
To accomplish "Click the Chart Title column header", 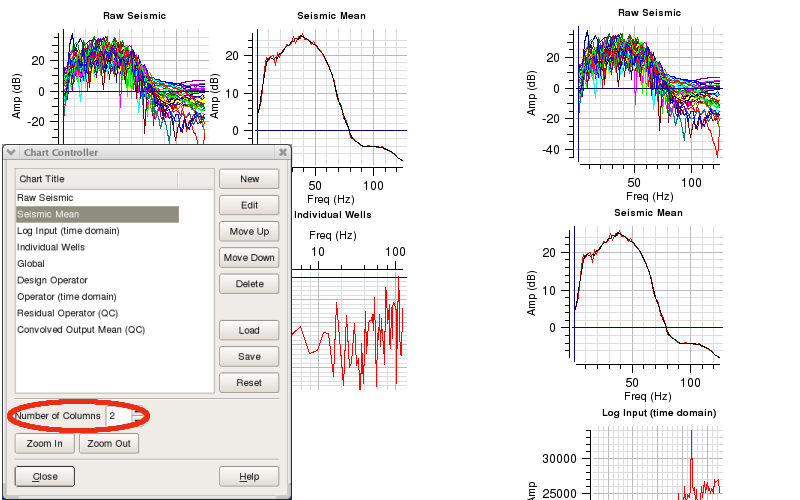I will pyautogui.click(x=97, y=178).
